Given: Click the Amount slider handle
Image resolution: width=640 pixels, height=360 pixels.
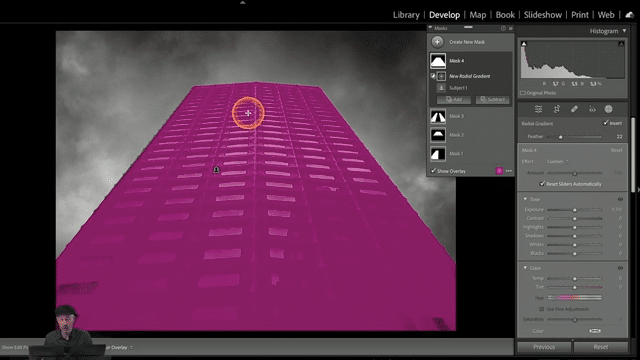Looking at the screenshot, I should tap(575, 173).
